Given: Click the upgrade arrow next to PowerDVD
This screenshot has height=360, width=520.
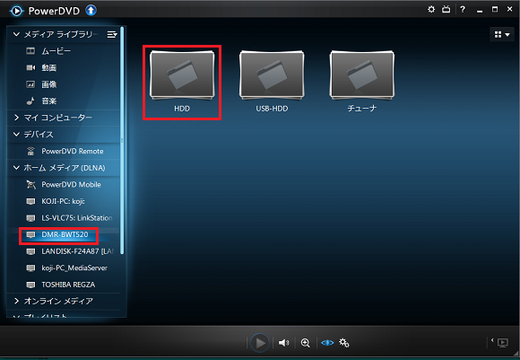Looking at the screenshot, I should pos(91,11).
